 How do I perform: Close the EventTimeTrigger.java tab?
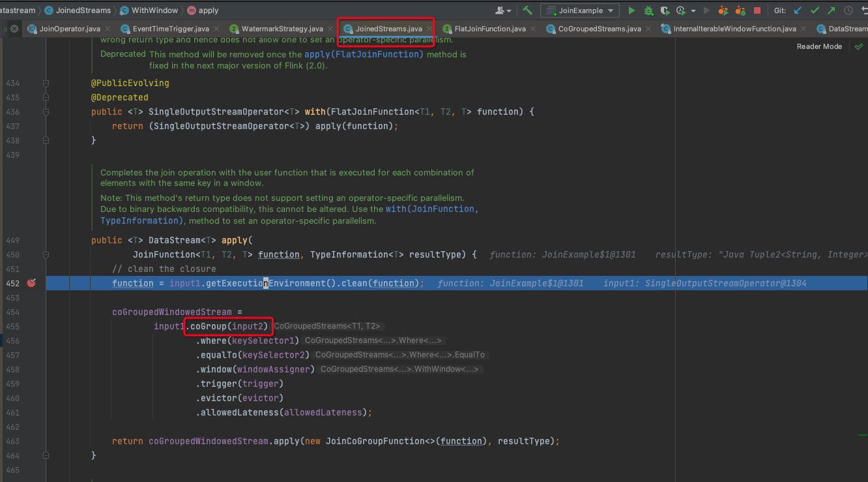click(x=216, y=29)
